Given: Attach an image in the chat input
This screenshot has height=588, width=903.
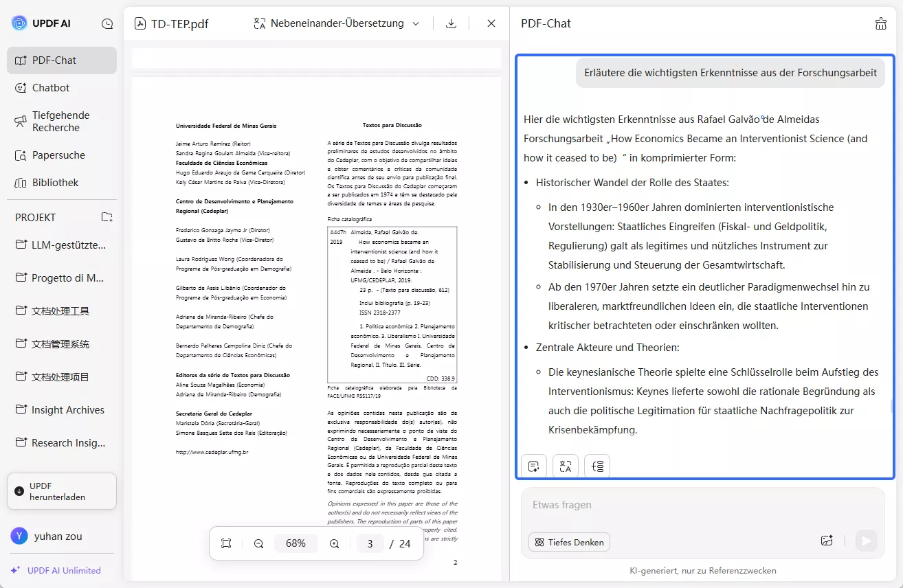Looking at the screenshot, I should 827,541.
